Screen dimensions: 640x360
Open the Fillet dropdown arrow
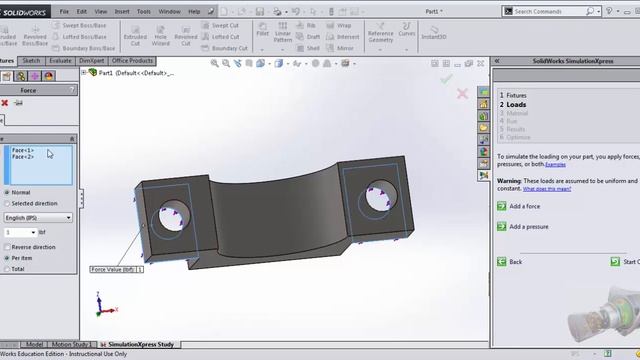click(x=262, y=50)
